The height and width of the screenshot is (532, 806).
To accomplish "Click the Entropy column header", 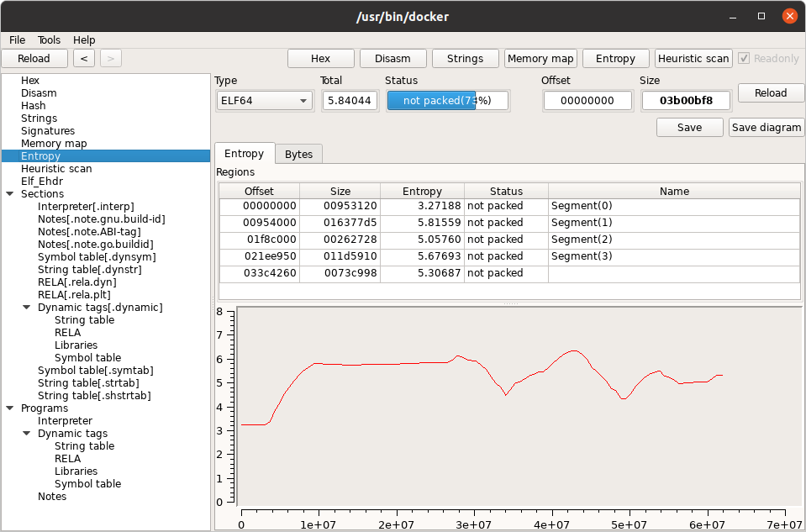I will pyautogui.click(x=422, y=192).
